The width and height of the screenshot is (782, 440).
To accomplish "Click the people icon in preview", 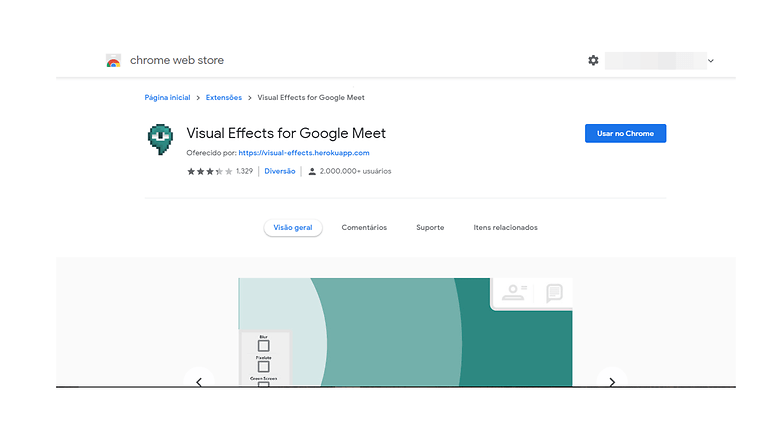I will pos(514,292).
